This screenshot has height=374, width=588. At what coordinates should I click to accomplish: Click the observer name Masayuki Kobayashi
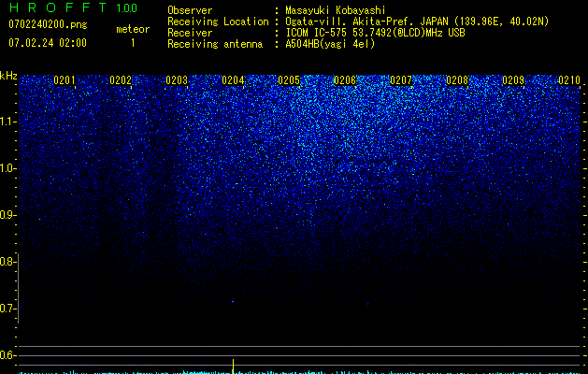pyautogui.click(x=336, y=10)
